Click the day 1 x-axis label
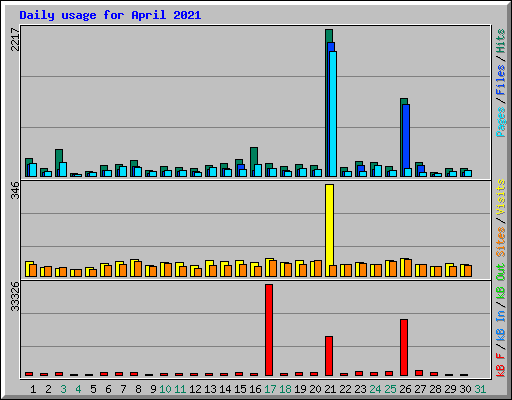512x400 pixels. click(x=33, y=389)
